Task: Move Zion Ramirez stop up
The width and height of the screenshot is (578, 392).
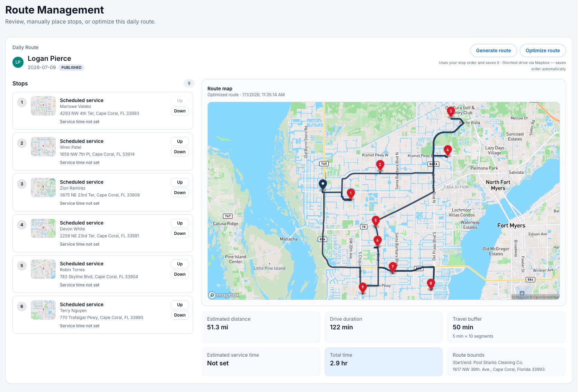Action: pyautogui.click(x=180, y=182)
